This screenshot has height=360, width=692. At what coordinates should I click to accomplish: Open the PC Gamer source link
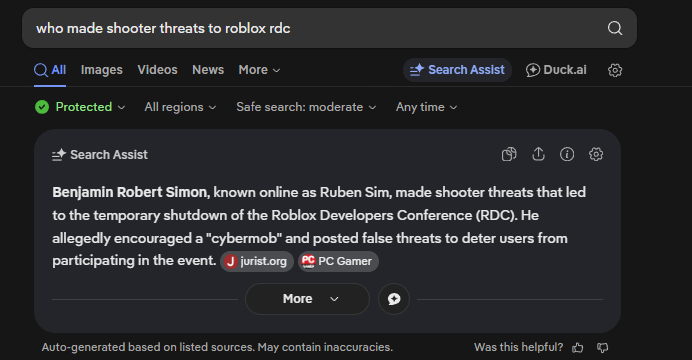[338, 261]
